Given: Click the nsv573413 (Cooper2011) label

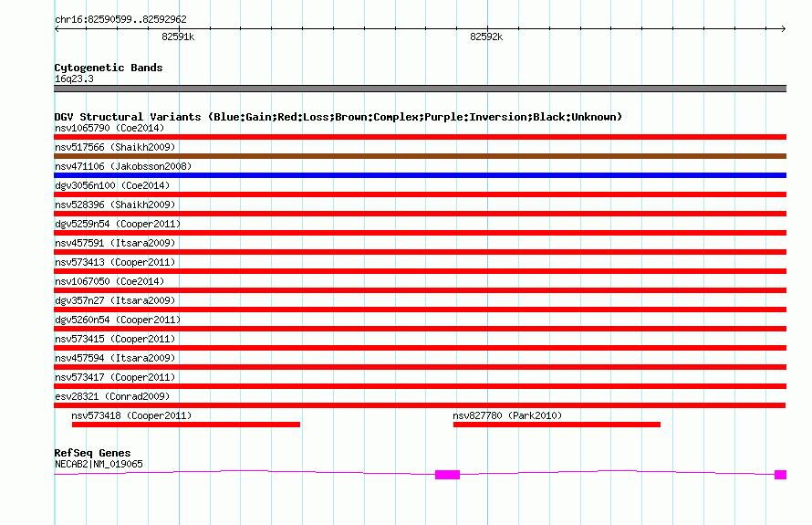Looking at the screenshot, I should coord(115,262).
